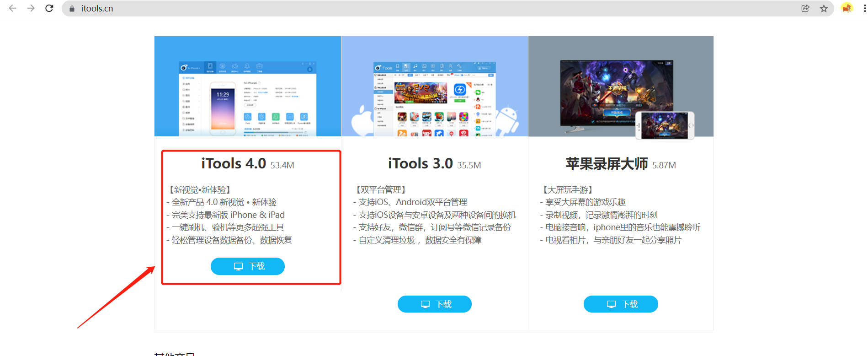868x356 pixels.
Task: Download iTools 4.0
Action: 248,266
